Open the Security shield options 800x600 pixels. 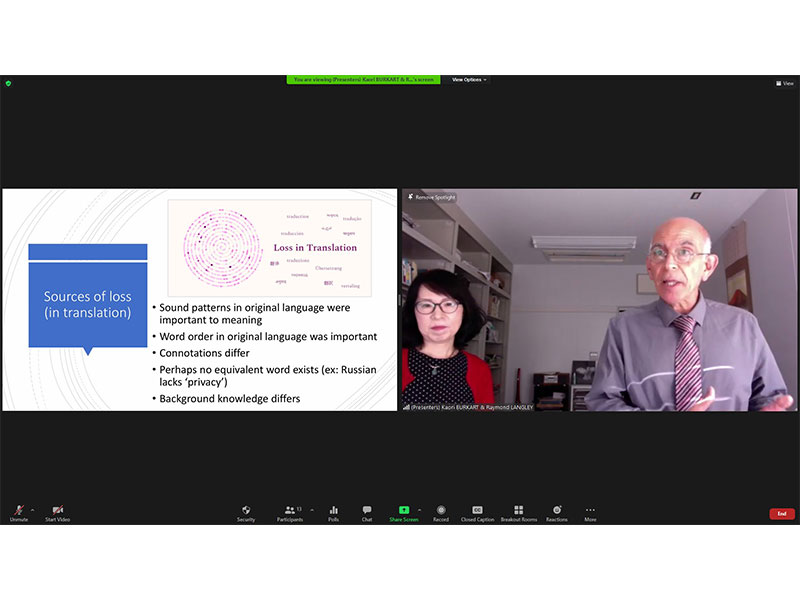point(246,512)
